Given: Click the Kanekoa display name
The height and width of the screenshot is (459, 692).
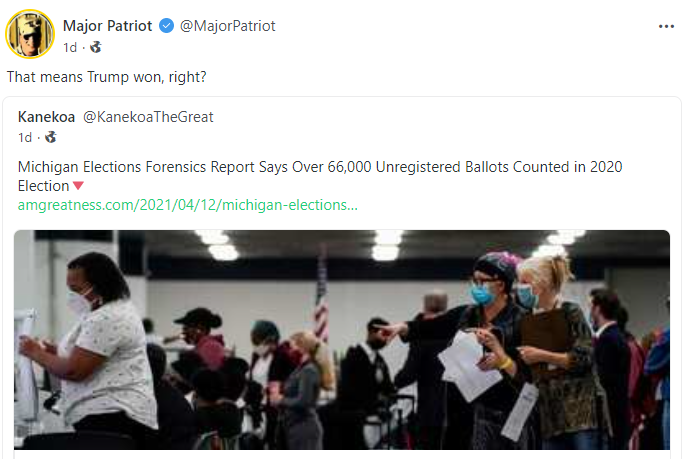Looking at the screenshot, I should pyautogui.click(x=46, y=117).
